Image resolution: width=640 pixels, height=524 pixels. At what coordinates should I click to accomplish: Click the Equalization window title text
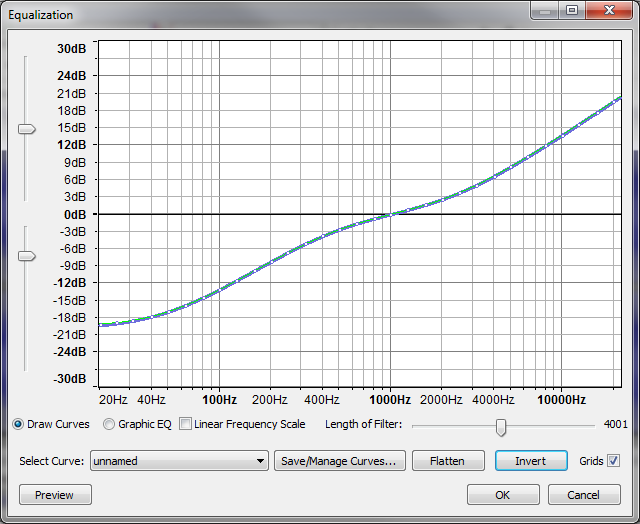(x=41, y=15)
